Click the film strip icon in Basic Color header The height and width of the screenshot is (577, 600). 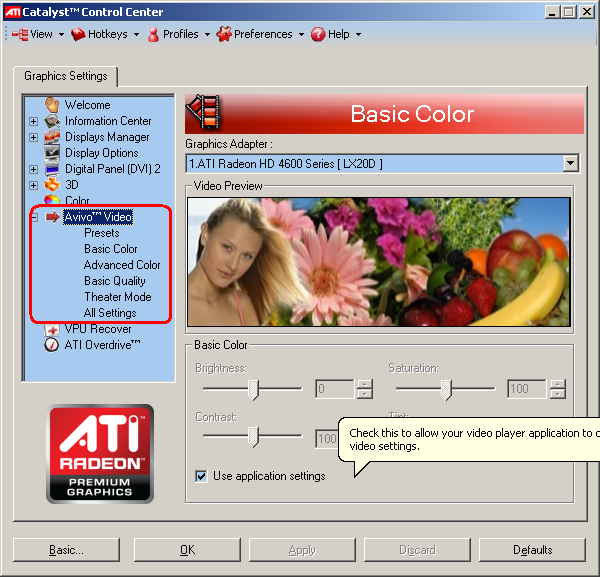click(x=203, y=111)
